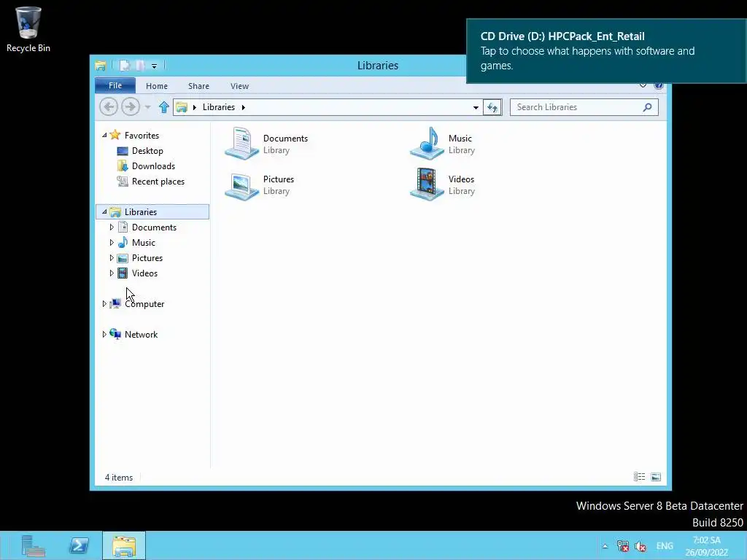Click the Properties icon in the quick access toolbar
The width and height of the screenshot is (747, 560).
[124, 66]
